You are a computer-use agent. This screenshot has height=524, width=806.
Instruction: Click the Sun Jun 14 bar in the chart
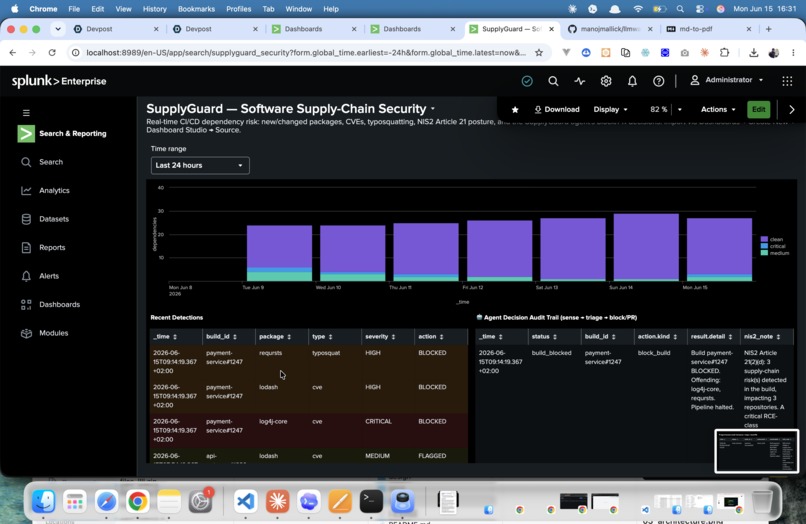[646, 247]
